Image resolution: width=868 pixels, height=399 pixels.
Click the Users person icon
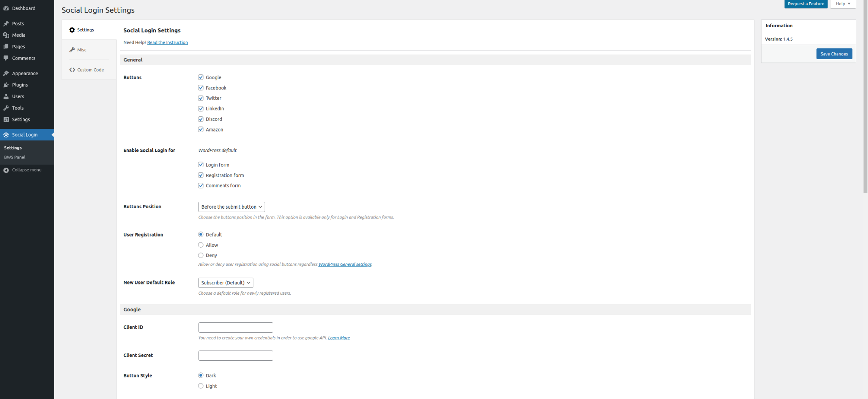coord(6,96)
